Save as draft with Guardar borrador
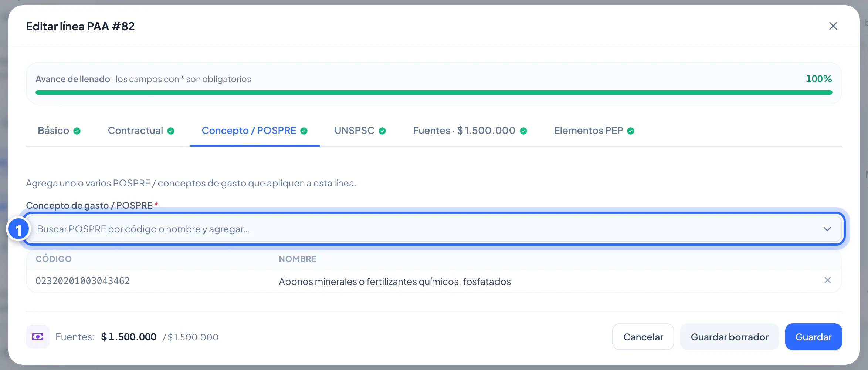Image resolution: width=868 pixels, height=370 pixels. point(730,337)
